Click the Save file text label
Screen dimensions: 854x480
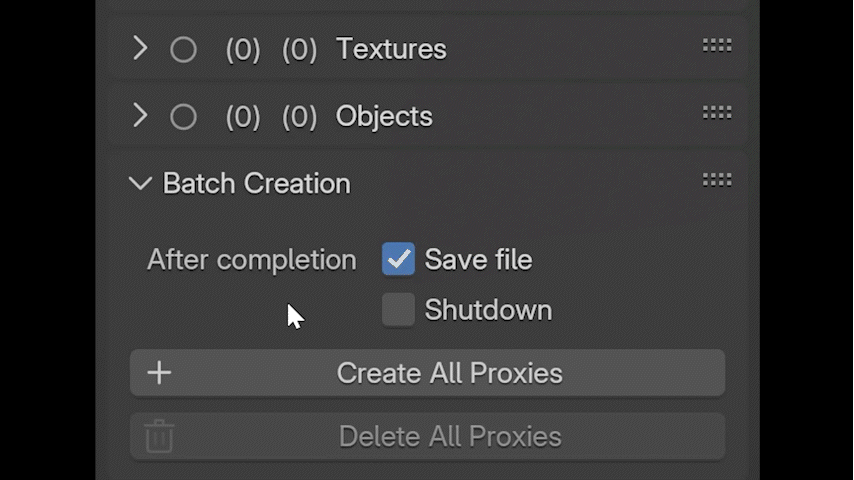tap(478, 260)
